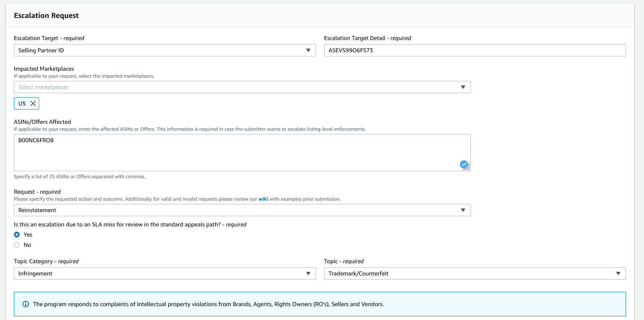This screenshot has width=644, height=320.
Task: Open the Topic Category dropdown
Action: click(x=165, y=273)
